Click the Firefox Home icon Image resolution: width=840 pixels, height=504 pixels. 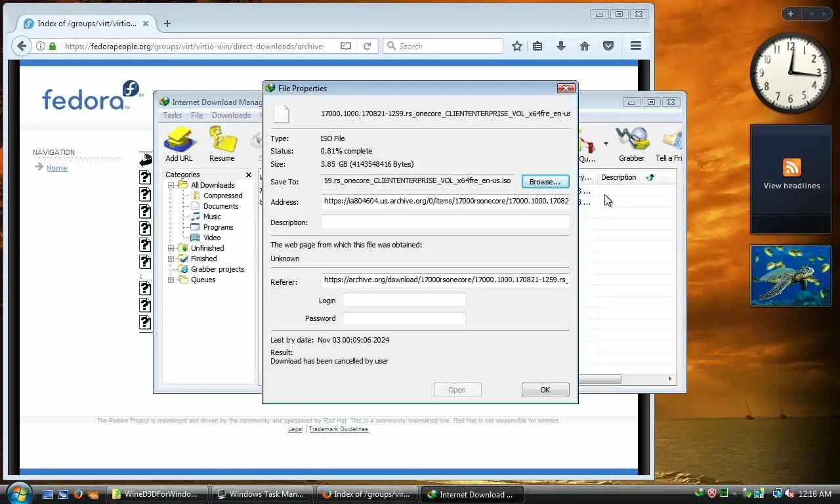coord(585,46)
